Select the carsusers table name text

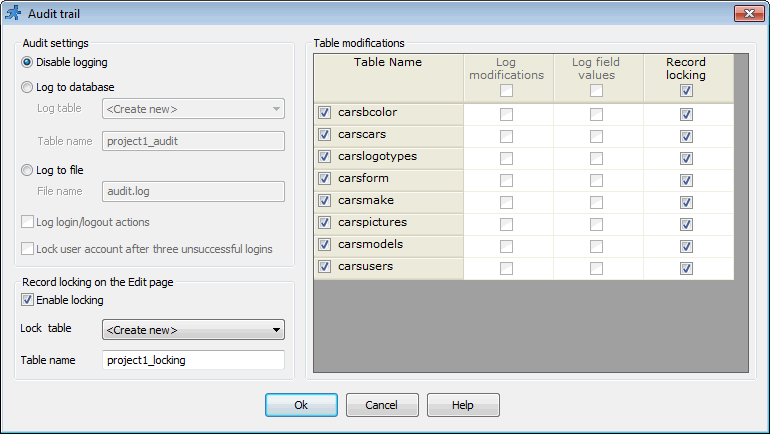(x=365, y=267)
